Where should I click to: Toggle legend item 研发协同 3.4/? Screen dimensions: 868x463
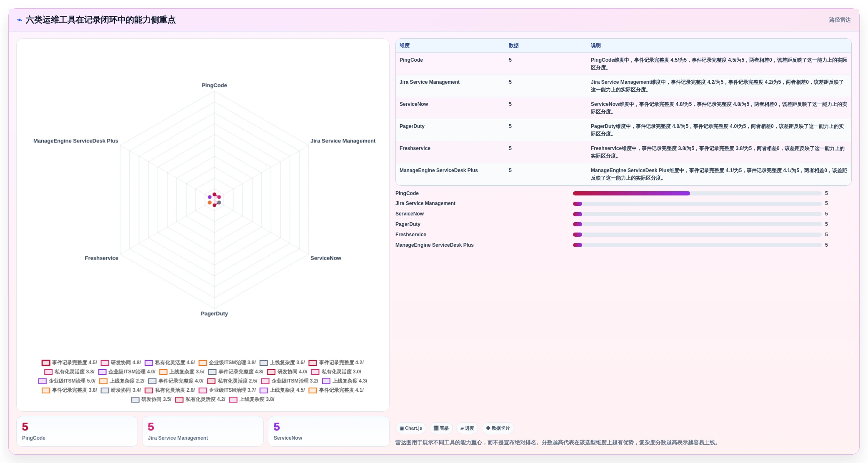[x=121, y=390]
